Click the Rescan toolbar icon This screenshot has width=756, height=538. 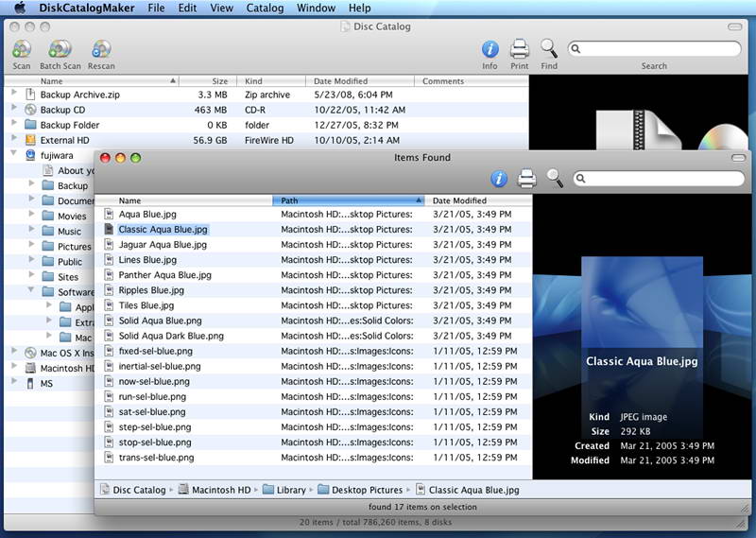click(x=101, y=49)
